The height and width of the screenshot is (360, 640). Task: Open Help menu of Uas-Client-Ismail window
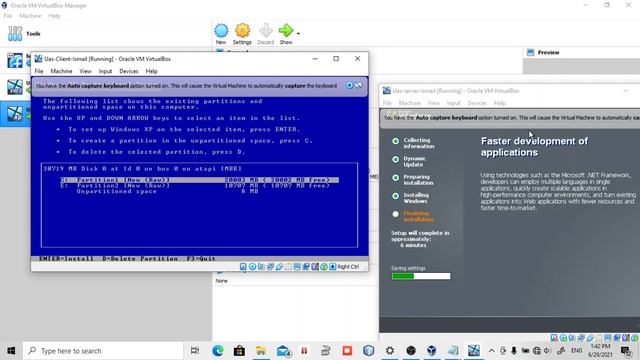pos(151,71)
